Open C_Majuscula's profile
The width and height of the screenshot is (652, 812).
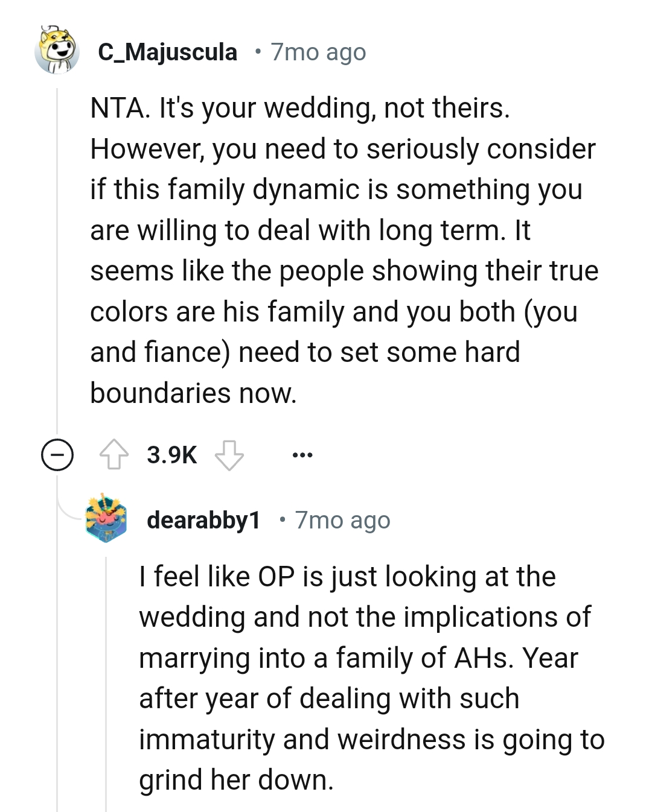tap(168, 51)
